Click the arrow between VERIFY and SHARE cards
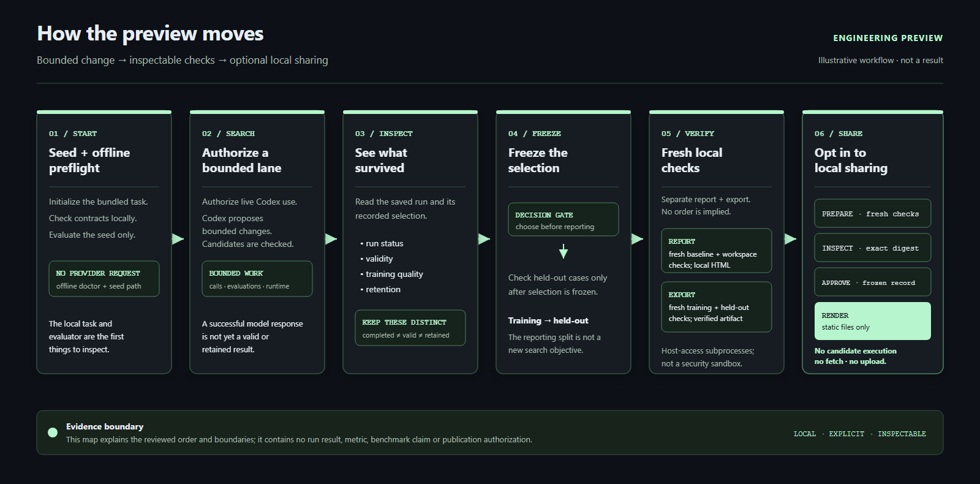Screen dimensions: 980x484 (x=791, y=239)
